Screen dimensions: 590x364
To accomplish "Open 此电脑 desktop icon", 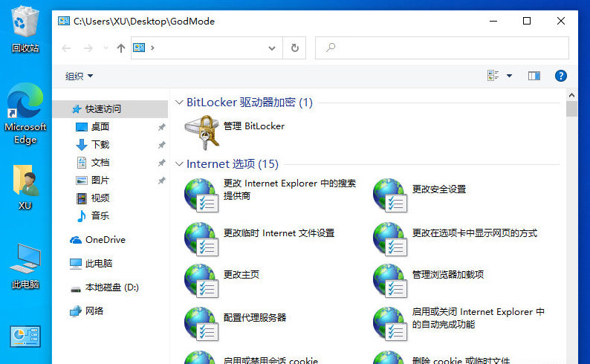I will pos(25,266).
